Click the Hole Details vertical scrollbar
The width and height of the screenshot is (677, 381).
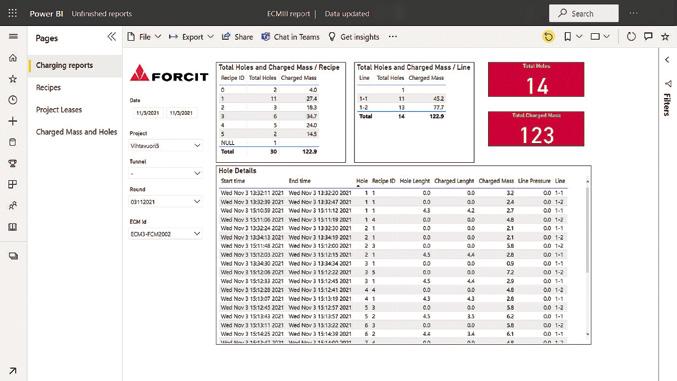pos(587,229)
